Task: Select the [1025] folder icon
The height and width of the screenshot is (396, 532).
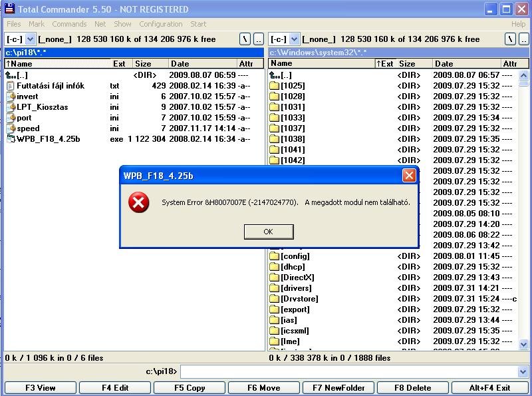Action: pos(274,86)
